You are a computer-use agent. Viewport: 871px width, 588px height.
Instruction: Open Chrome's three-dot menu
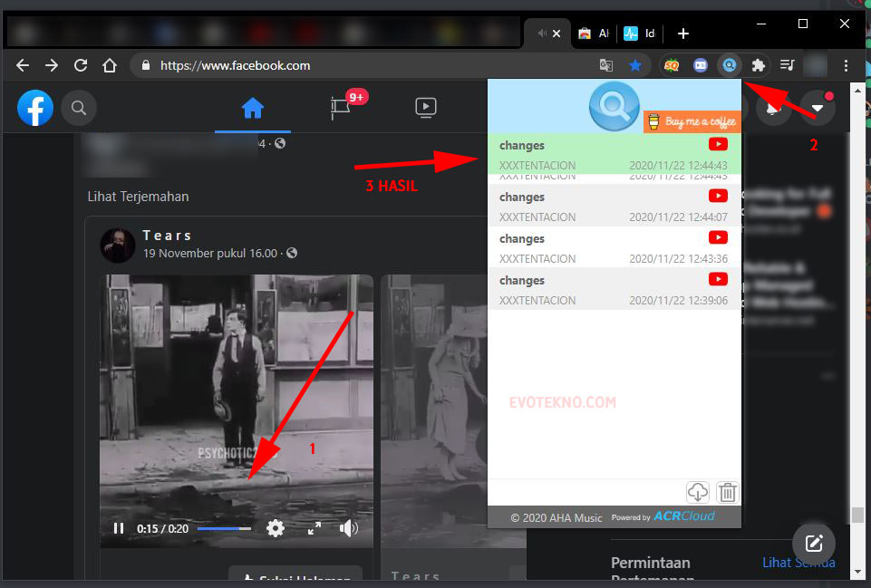845,65
